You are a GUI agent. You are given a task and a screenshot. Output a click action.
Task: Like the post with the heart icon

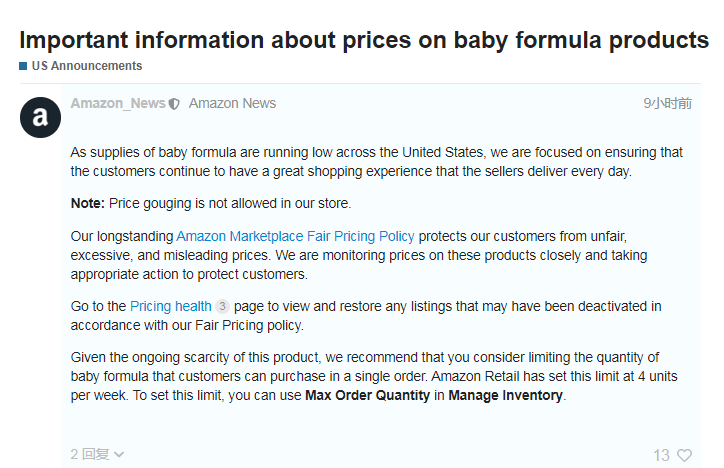pos(684,455)
